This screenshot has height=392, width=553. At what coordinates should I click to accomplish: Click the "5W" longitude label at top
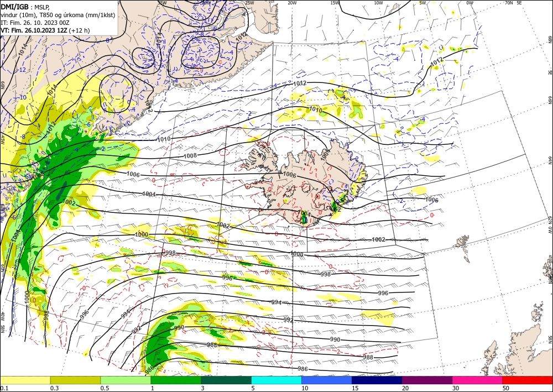(422, 3)
